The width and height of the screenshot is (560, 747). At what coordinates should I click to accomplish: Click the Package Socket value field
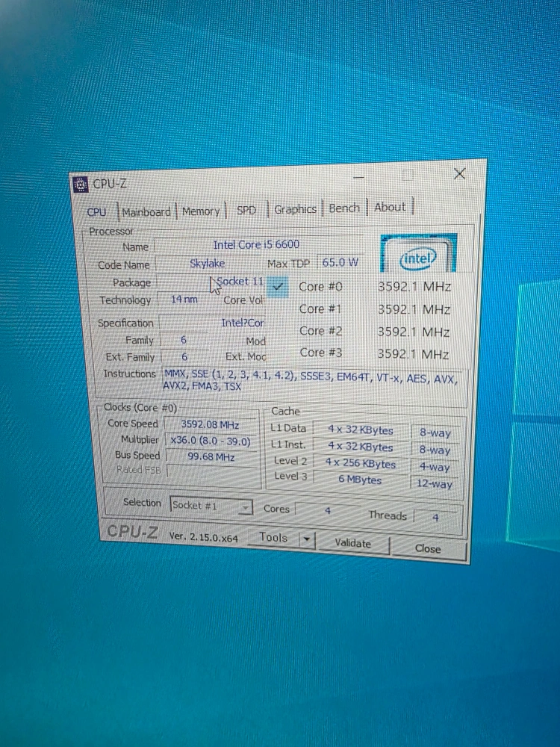pos(211,282)
